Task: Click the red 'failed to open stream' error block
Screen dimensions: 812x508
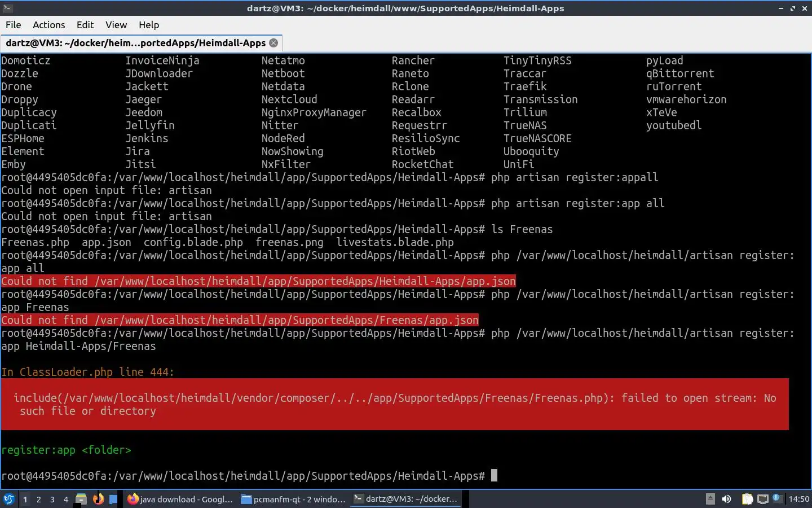Action: [x=395, y=404]
